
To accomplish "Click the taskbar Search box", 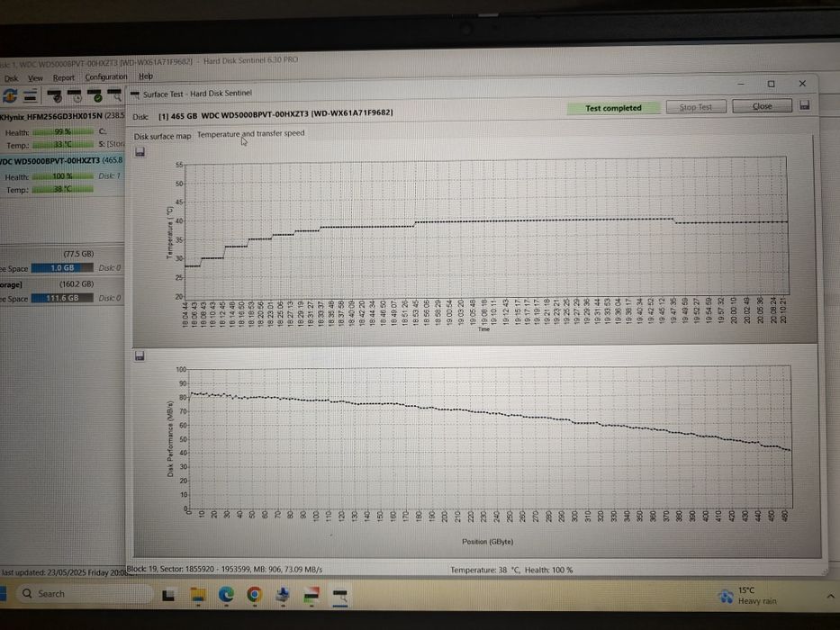I will (x=83, y=594).
